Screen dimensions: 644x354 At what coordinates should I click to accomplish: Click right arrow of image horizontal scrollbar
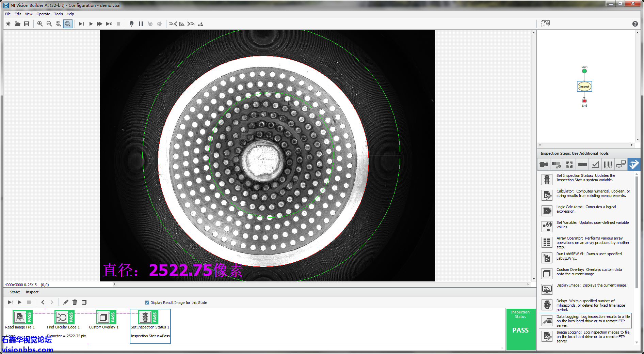(528, 284)
